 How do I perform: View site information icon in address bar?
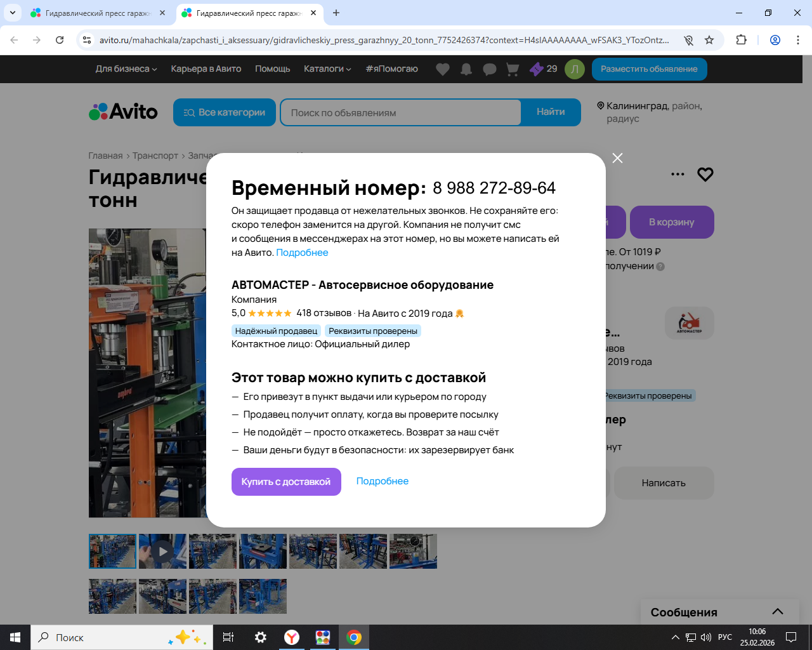(87, 40)
